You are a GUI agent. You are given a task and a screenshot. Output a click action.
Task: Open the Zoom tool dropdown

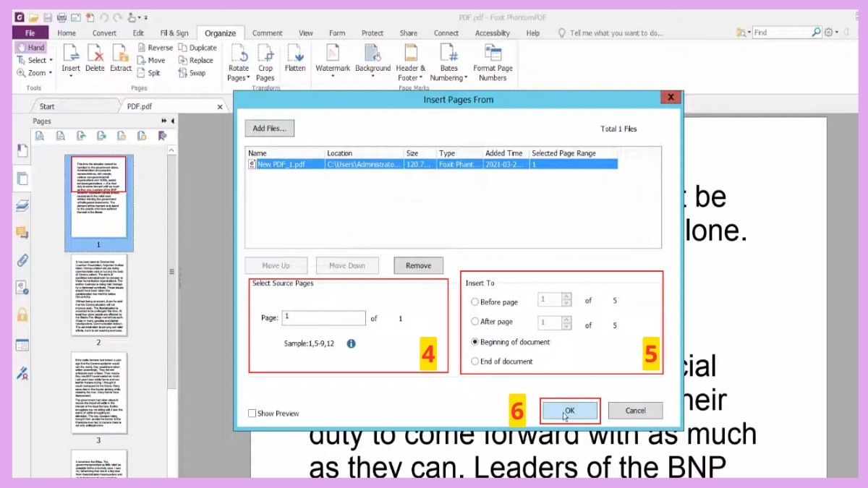(x=51, y=73)
